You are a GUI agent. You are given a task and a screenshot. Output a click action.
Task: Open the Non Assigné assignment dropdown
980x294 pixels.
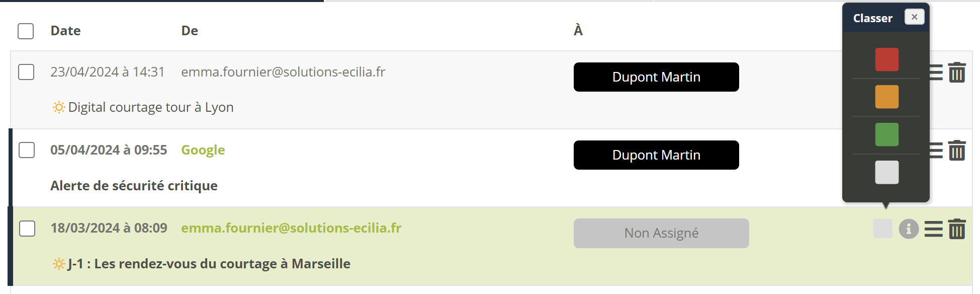click(x=661, y=233)
